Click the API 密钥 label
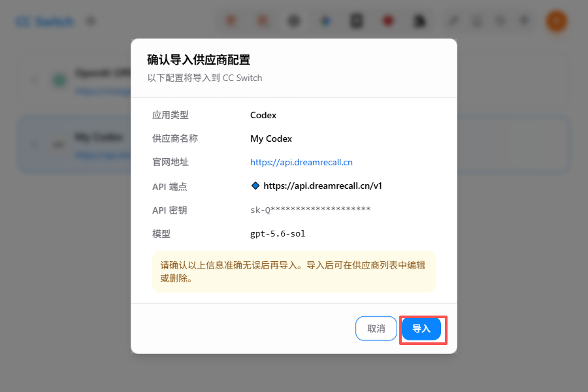The height and width of the screenshot is (392, 588). point(169,210)
